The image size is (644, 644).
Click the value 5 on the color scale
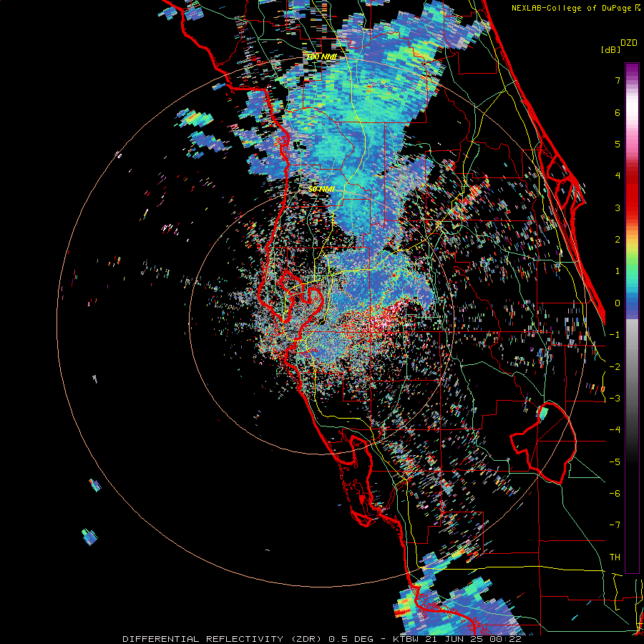[x=618, y=144]
